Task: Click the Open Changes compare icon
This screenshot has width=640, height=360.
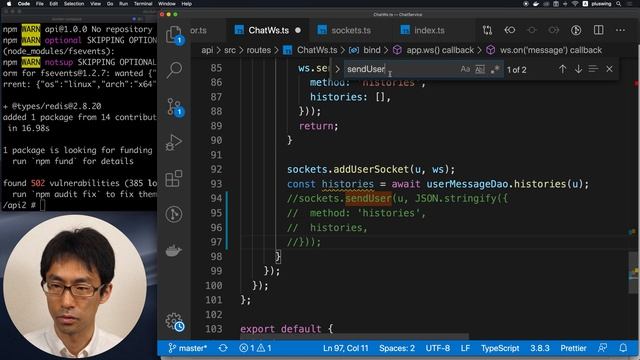Action: (x=487, y=30)
